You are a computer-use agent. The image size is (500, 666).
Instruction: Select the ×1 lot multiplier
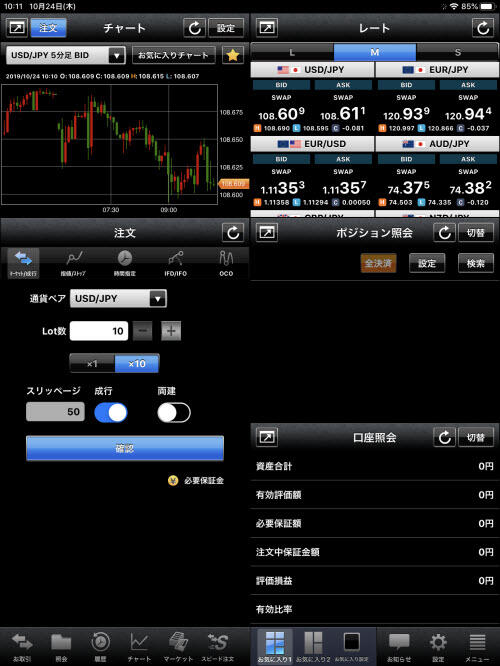coord(92,364)
